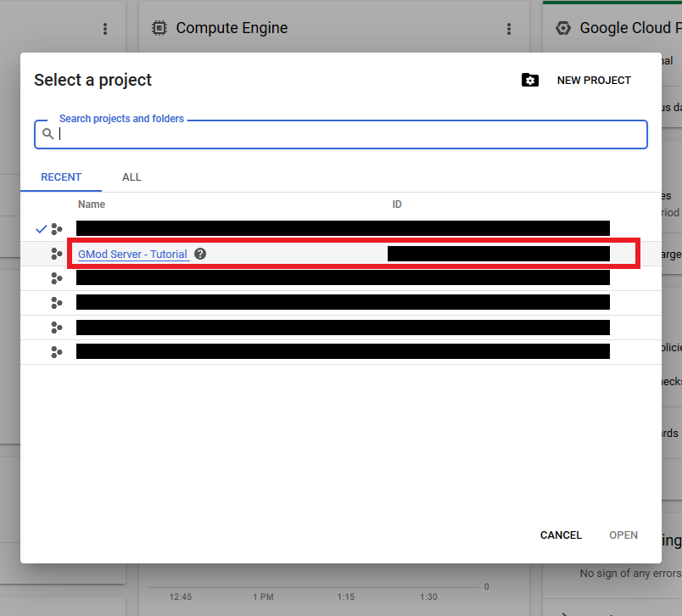Open the GMod Server - Tutorial project link
Viewport: 682px width, 616px height.
tap(132, 254)
